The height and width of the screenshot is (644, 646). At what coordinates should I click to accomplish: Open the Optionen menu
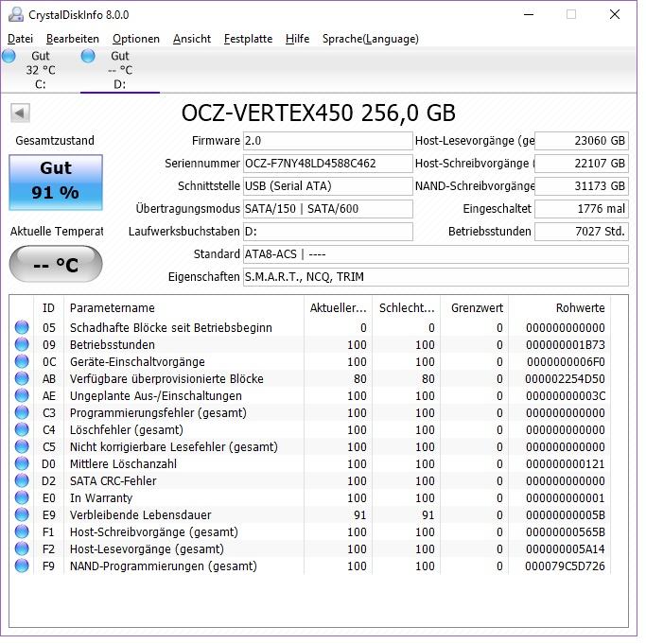(136, 39)
